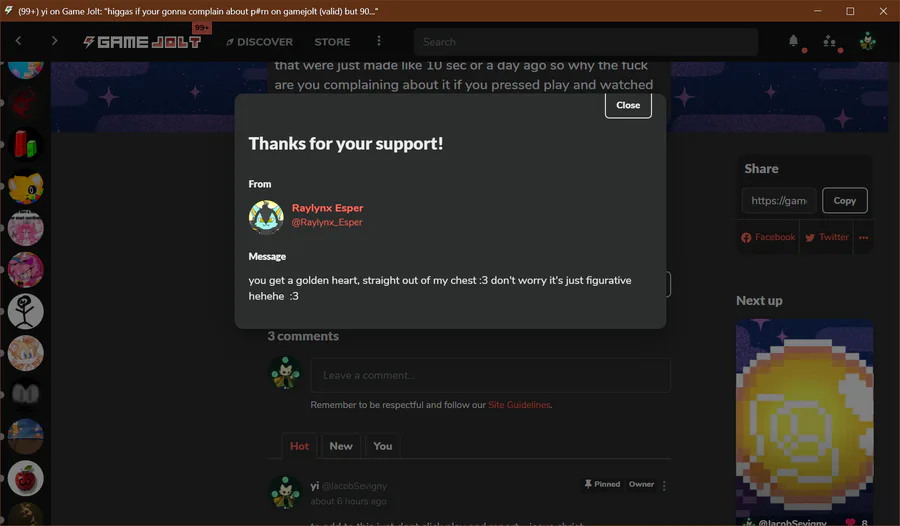900x526 pixels.
Task: Focus the Search field
Action: click(585, 42)
